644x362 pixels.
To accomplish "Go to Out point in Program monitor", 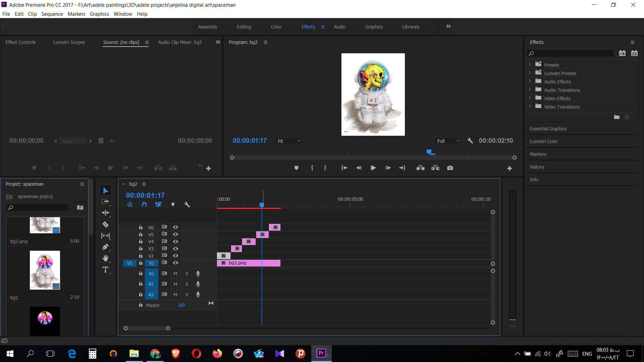I will pyautogui.click(x=402, y=168).
